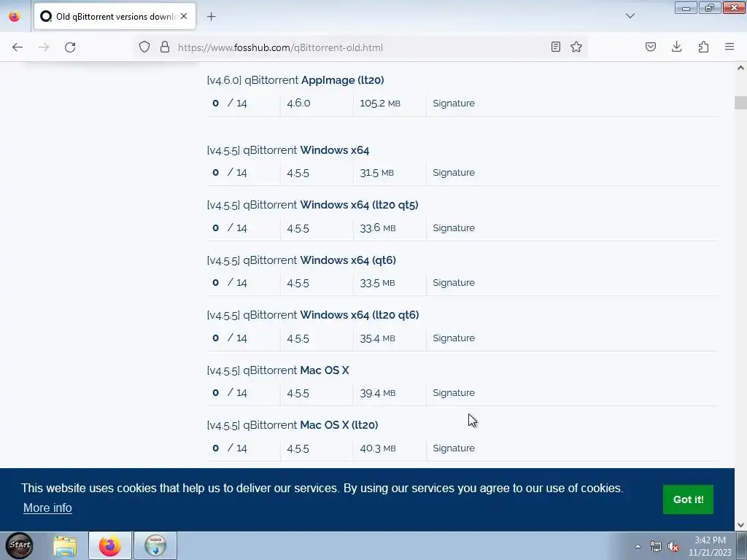Download [v4.5.5] Windows x64 (qt6)
The width and height of the screenshot is (747, 560).
pyautogui.click(x=301, y=260)
